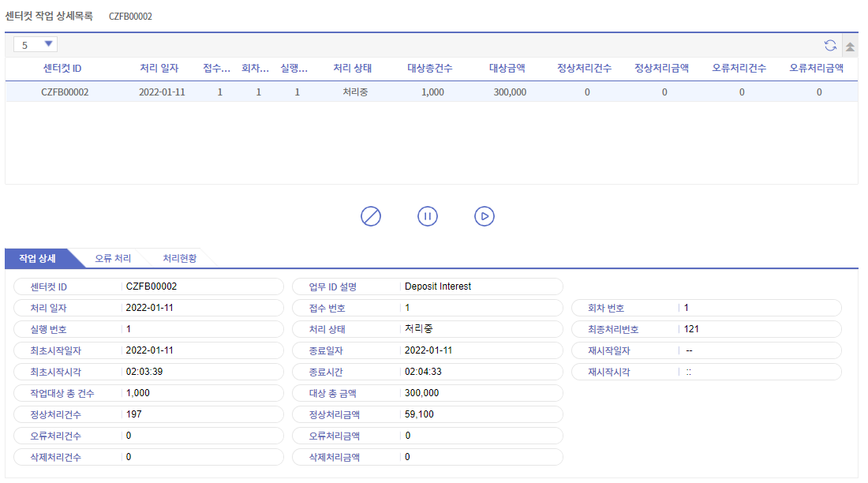
Task: Click the cancel job circle-slash icon
Action: click(371, 216)
